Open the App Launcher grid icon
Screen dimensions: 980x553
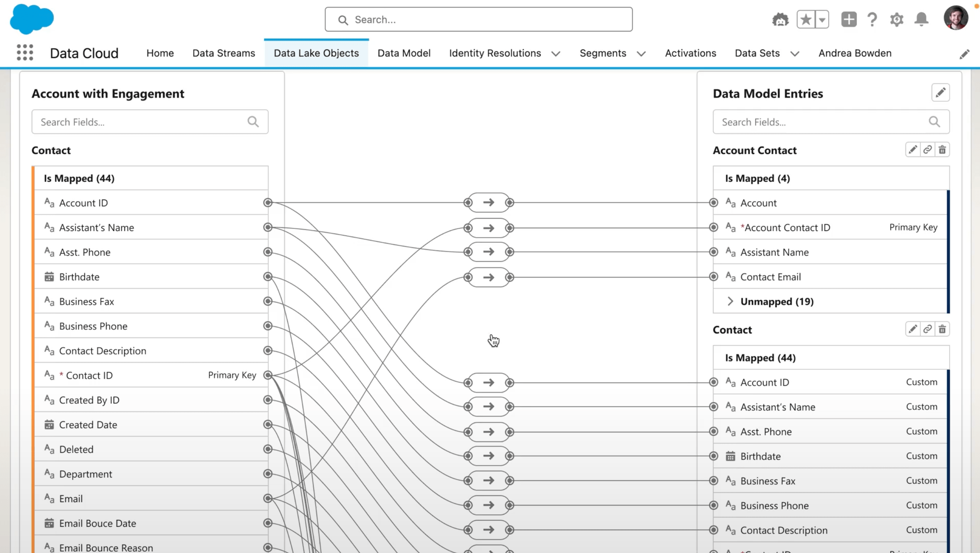click(x=25, y=52)
